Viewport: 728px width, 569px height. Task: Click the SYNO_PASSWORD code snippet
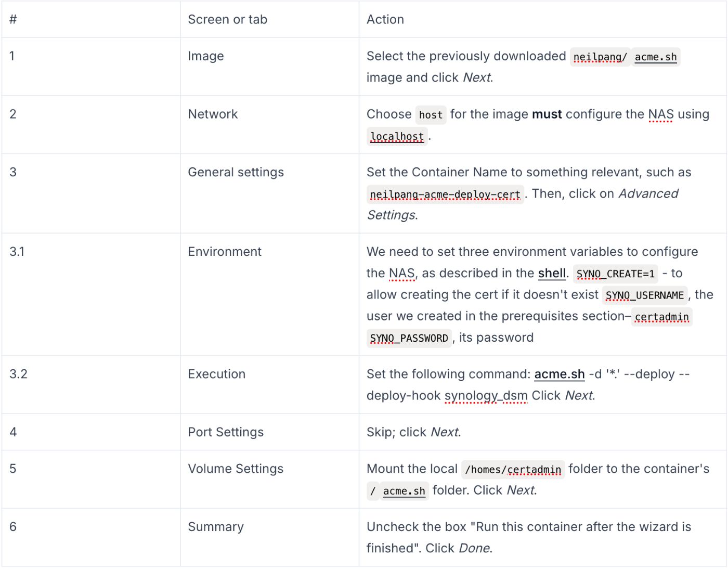tap(409, 339)
